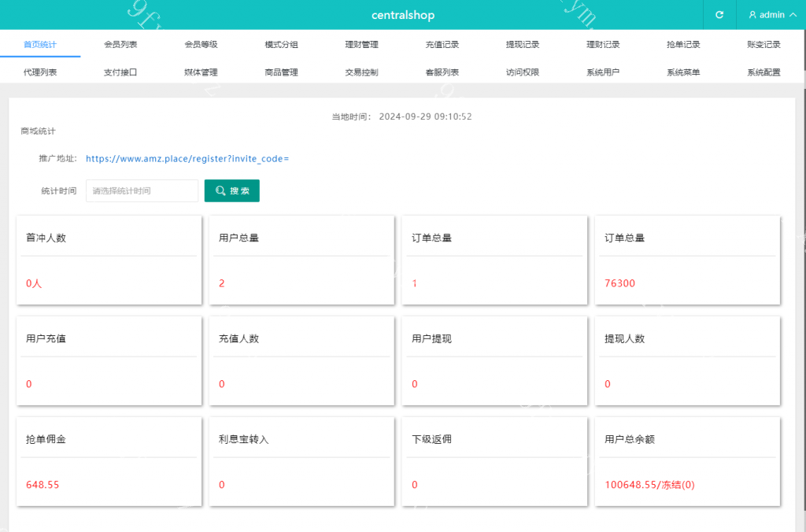Select the 代理列表 menu item
Viewport: 806px width, 532px height.
tap(40, 72)
